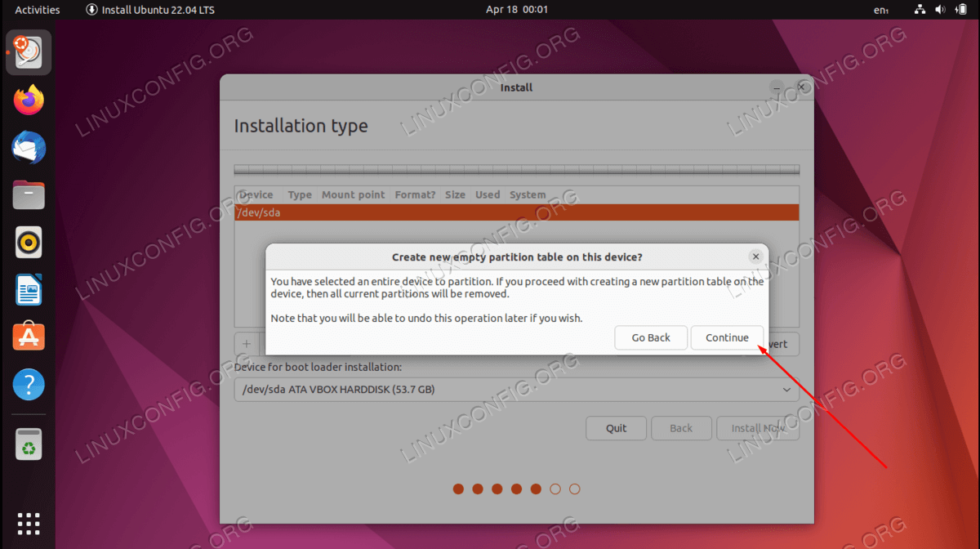The image size is (980, 549).
Task: Click the Back button in the installer
Action: [681, 428]
